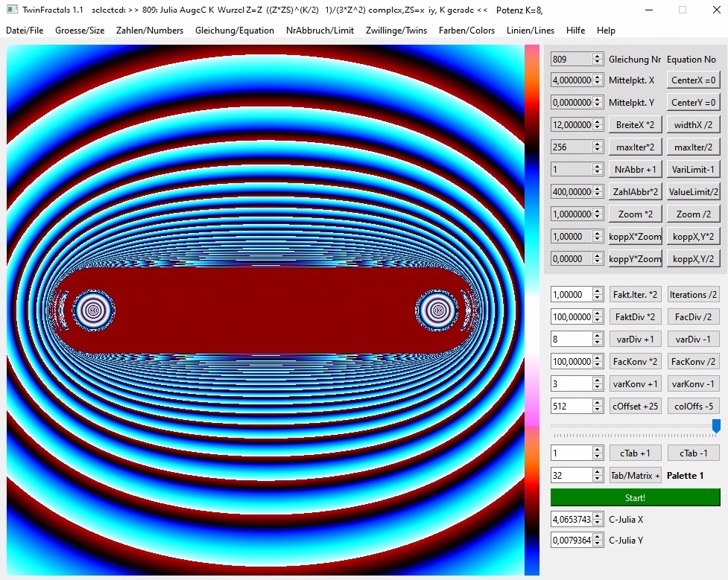Focus the max iterations field showing 256
Image resolution: width=728 pixels, height=580 pixels.
(577, 147)
